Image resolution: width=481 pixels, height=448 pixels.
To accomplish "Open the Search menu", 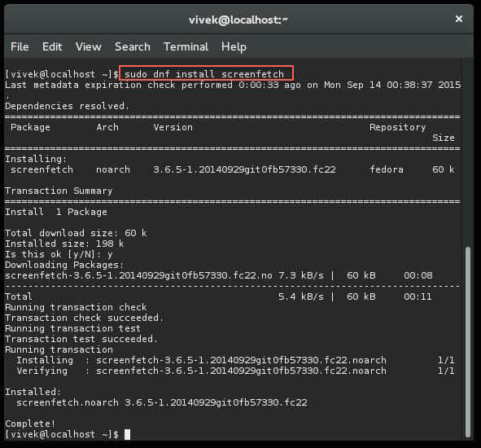I will pos(133,46).
